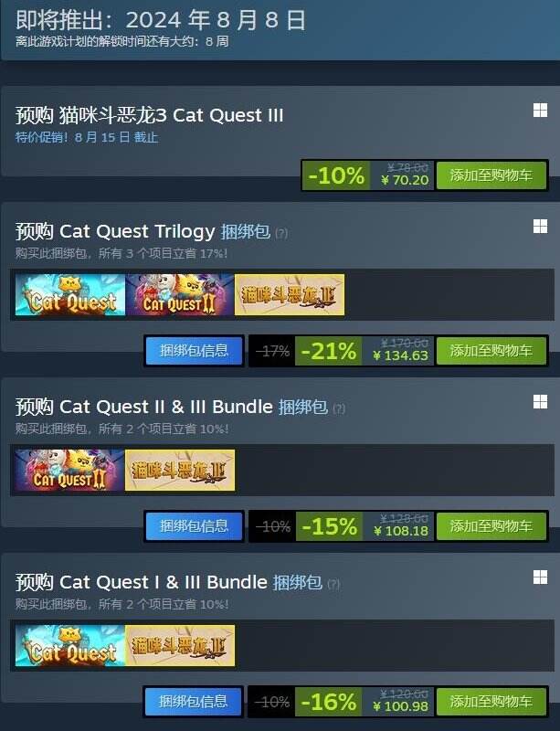Click question mark beside Cat Quest II & III Bundle
The height and width of the screenshot is (731, 560).
tap(339, 408)
